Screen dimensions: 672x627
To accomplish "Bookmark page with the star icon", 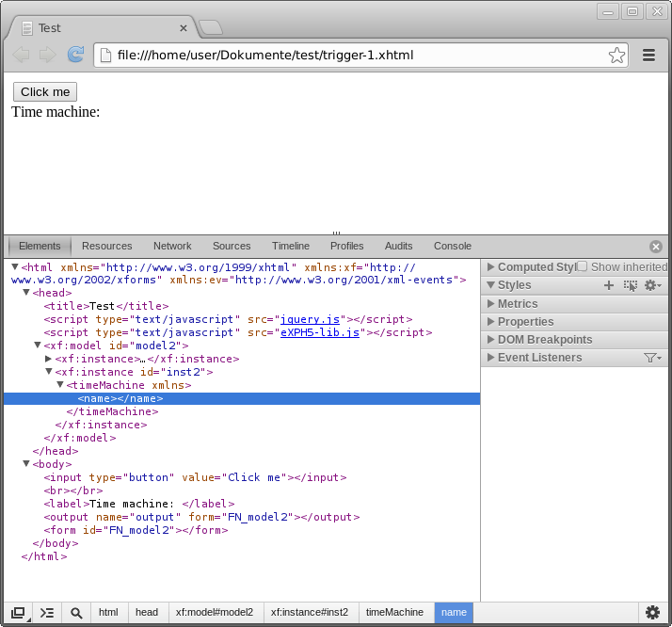I will click(x=616, y=56).
